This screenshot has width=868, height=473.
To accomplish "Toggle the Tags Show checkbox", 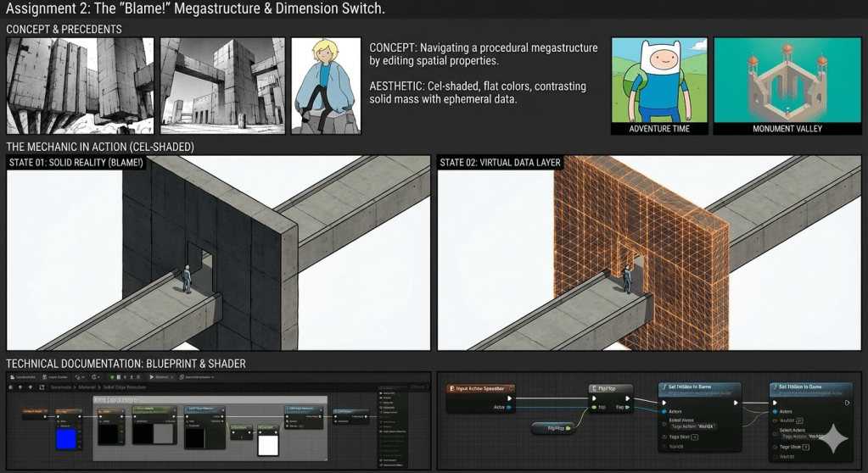I will tap(805, 446).
